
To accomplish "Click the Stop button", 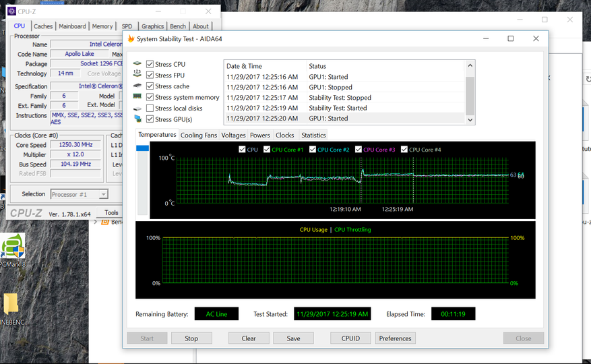I will tap(191, 338).
